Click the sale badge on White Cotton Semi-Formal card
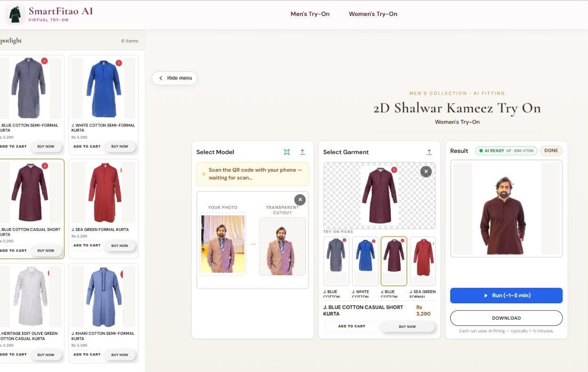 (x=119, y=63)
